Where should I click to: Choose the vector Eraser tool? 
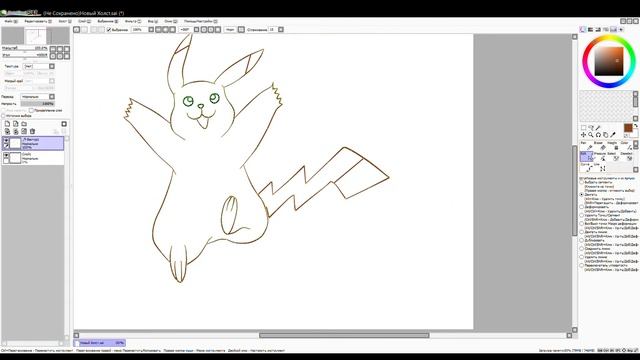coord(599,146)
